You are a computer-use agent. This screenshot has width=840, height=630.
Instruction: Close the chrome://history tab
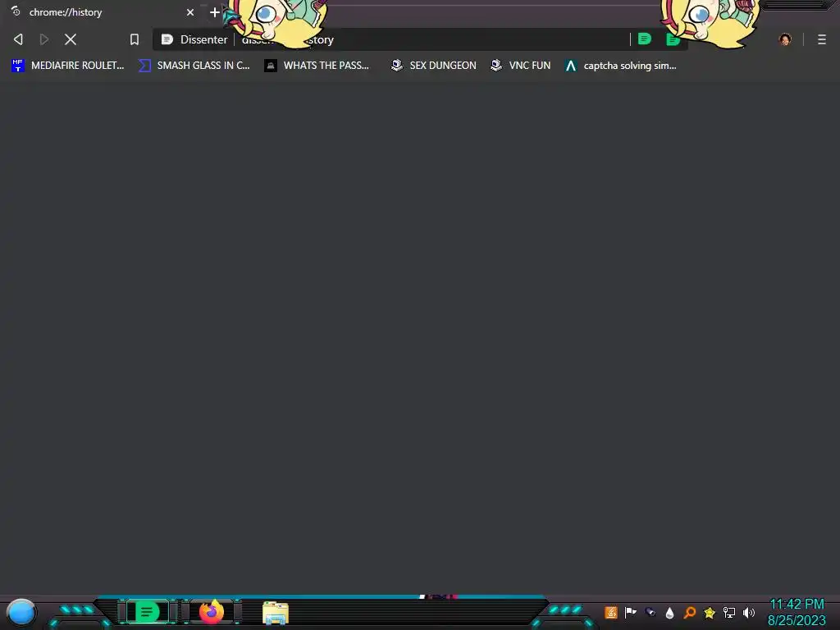tap(190, 11)
